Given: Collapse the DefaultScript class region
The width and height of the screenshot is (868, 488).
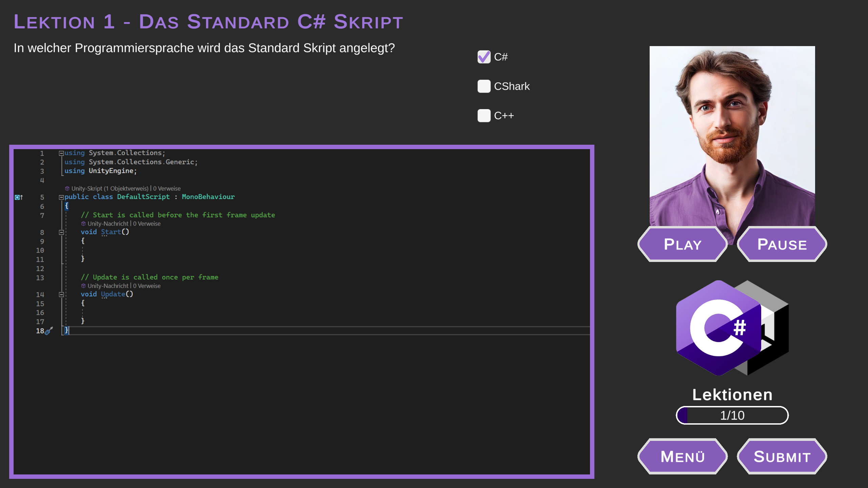Looking at the screenshot, I should pos(61,197).
